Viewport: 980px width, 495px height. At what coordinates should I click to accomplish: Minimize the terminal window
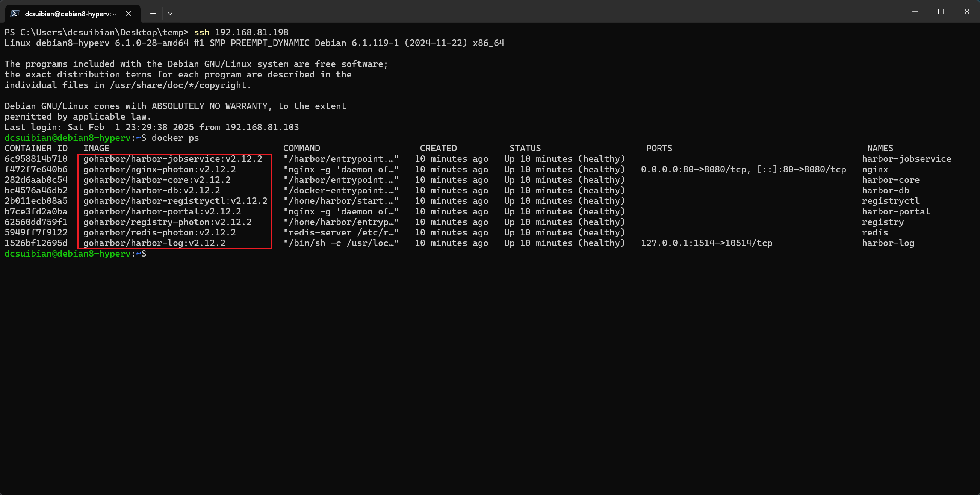pyautogui.click(x=915, y=11)
